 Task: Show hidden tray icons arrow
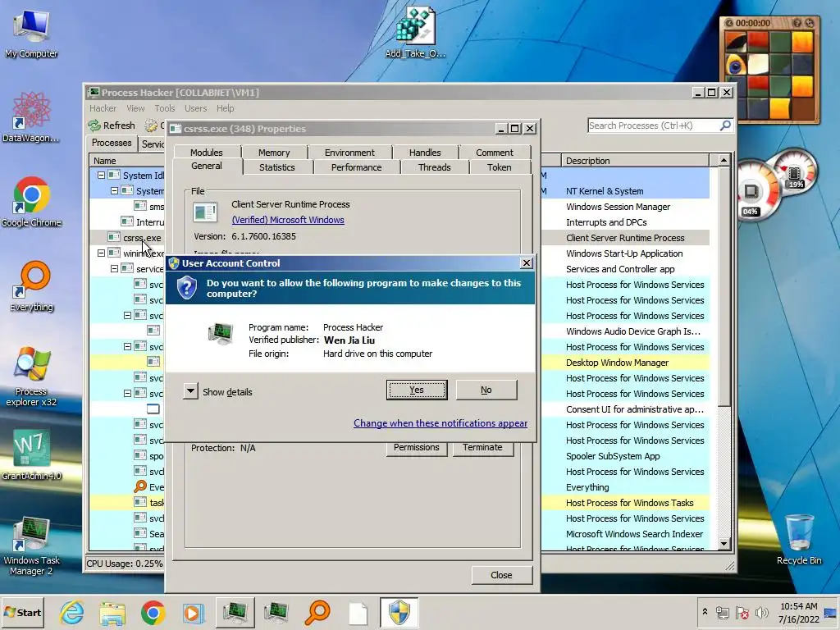pos(705,612)
